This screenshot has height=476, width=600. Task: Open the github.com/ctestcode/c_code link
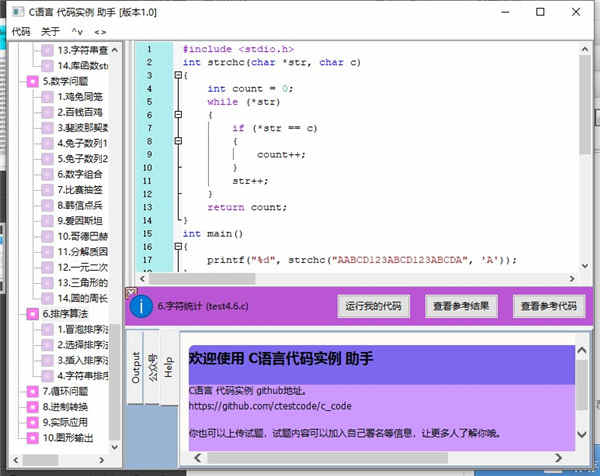[x=270, y=406]
